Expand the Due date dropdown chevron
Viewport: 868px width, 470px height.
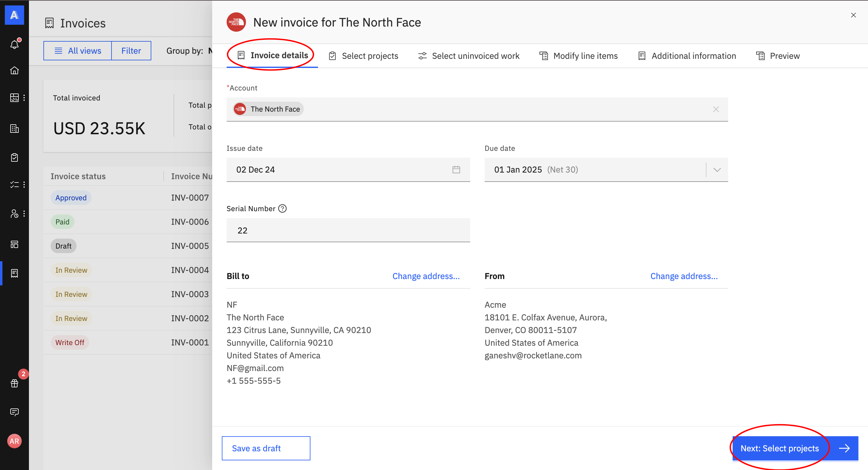click(x=717, y=170)
